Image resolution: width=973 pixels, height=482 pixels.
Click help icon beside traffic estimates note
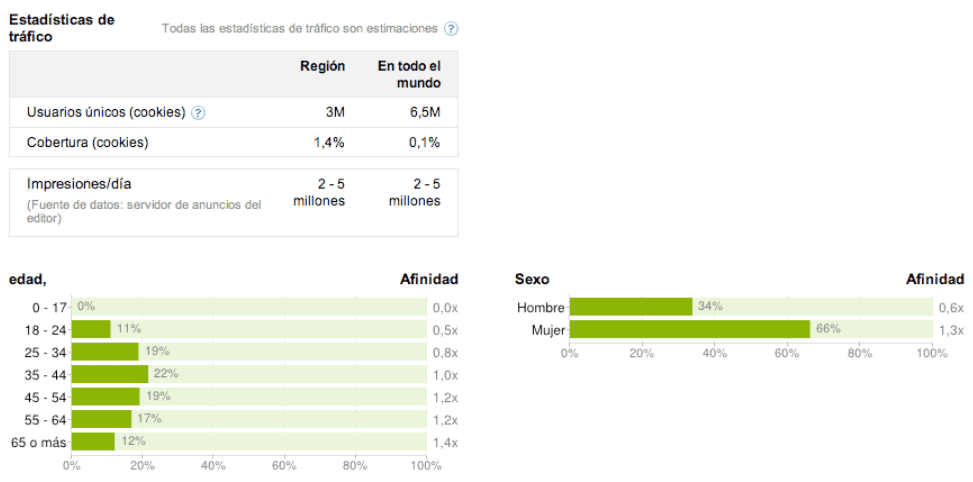click(451, 28)
